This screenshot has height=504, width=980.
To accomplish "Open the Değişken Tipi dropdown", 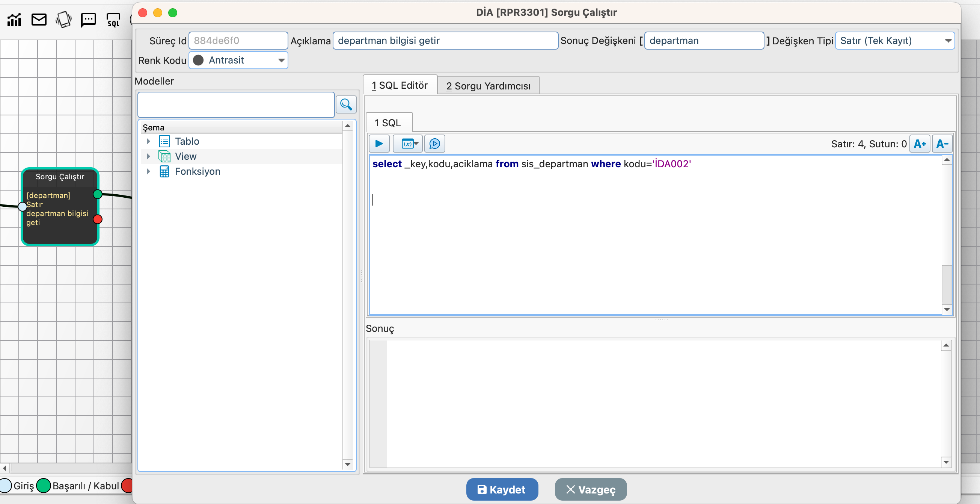I will 948,41.
